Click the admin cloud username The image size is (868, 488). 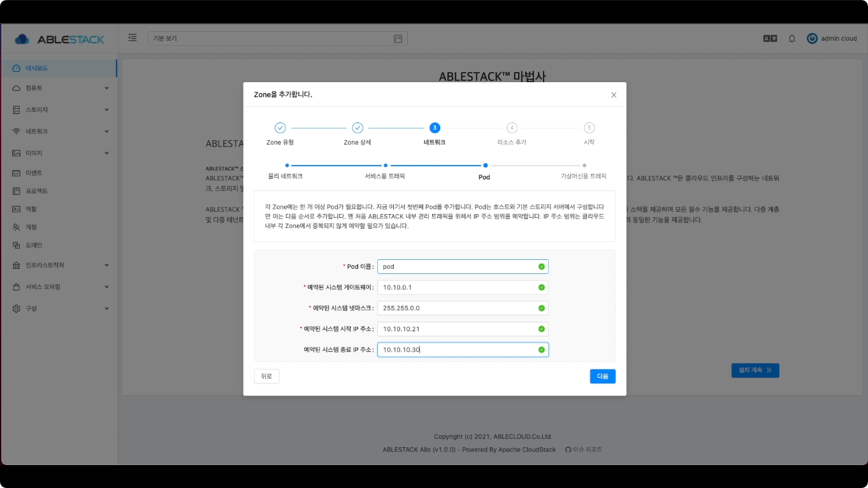coord(839,39)
